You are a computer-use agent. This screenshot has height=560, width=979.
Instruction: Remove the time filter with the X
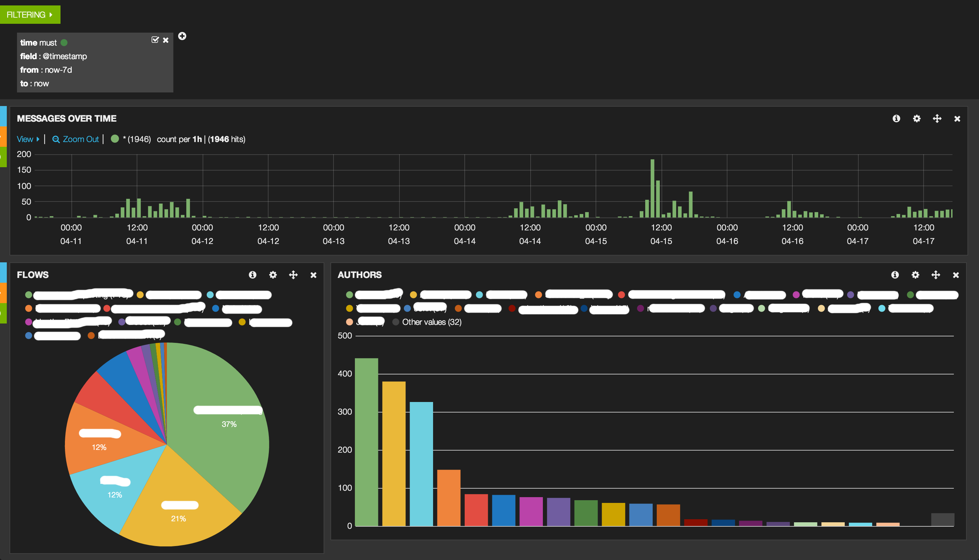166,40
